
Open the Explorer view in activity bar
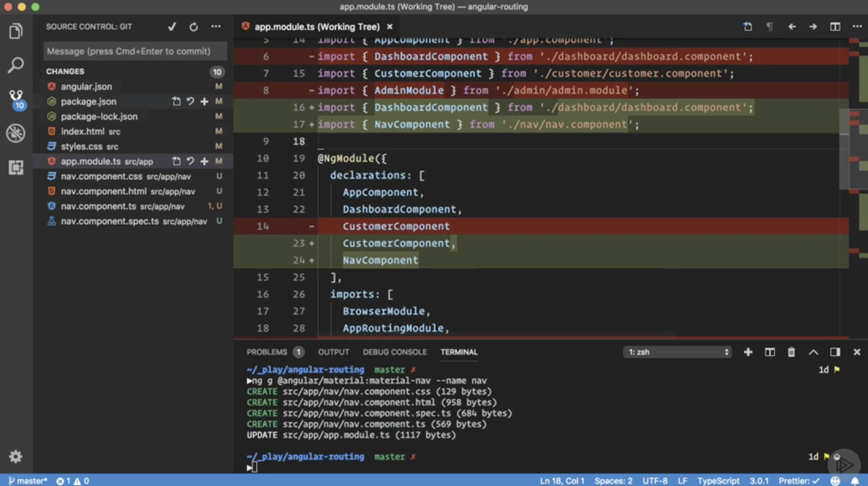coord(16,31)
